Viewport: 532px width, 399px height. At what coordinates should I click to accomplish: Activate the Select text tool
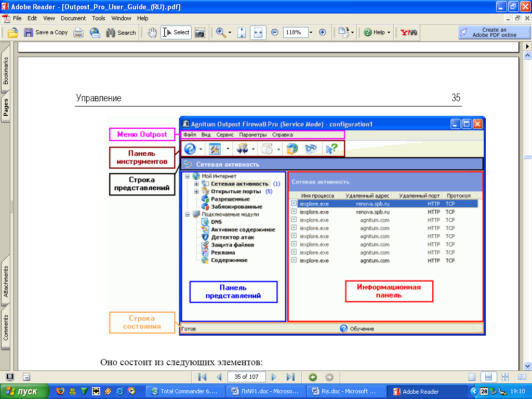(x=176, y=33)
